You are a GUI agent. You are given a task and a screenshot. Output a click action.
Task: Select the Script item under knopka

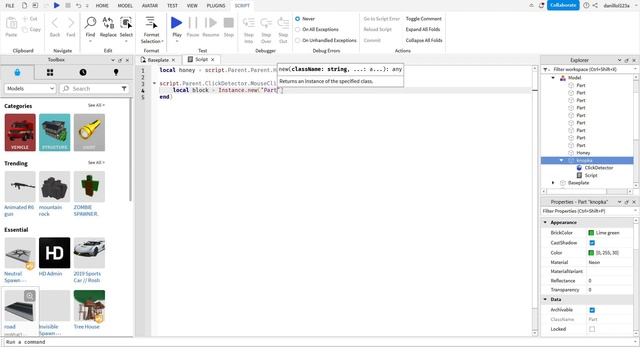591,175
